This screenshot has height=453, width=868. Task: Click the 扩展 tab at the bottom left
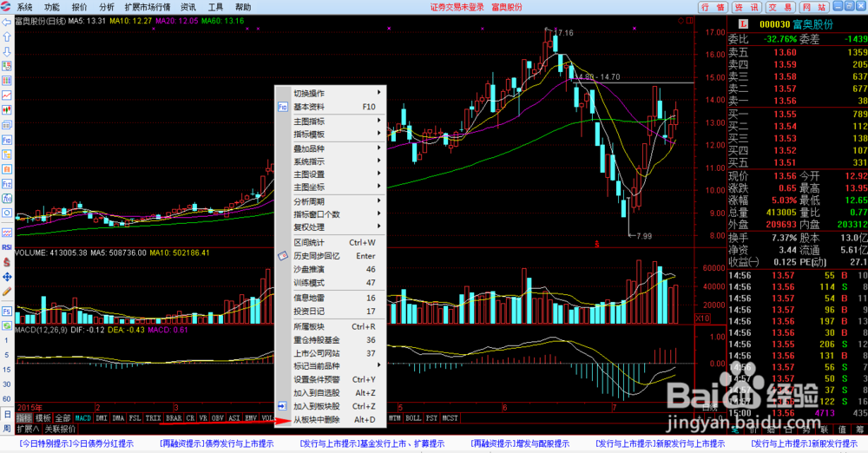29,429
